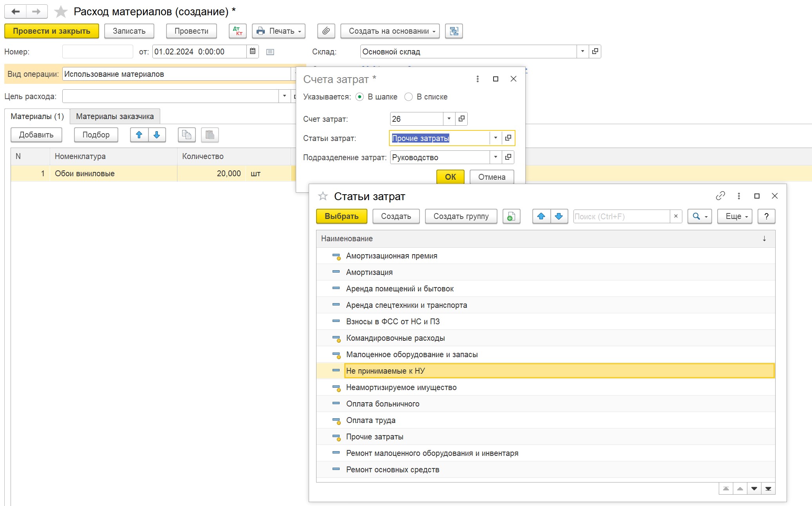Jump to list end button
The image size is (812, 506).
coord(768,488)
